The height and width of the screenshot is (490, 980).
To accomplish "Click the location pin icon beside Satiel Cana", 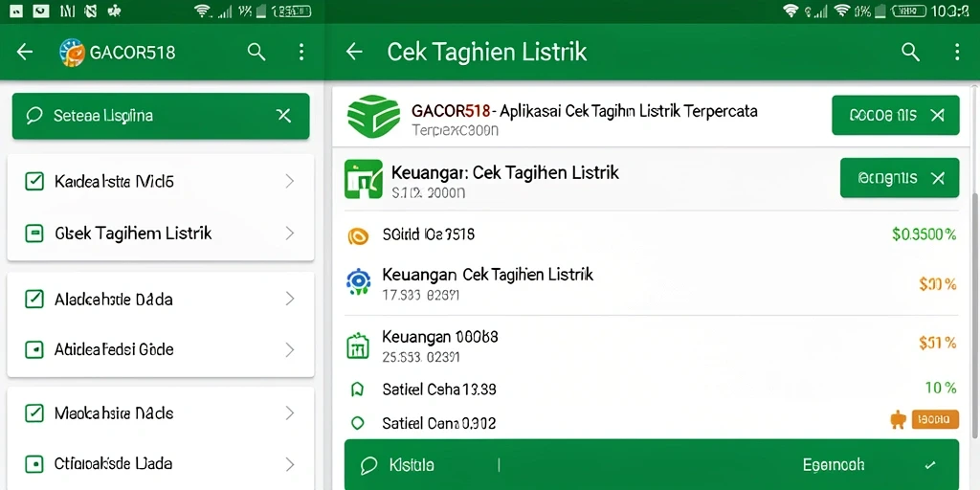I will click(x=358, y=423).
